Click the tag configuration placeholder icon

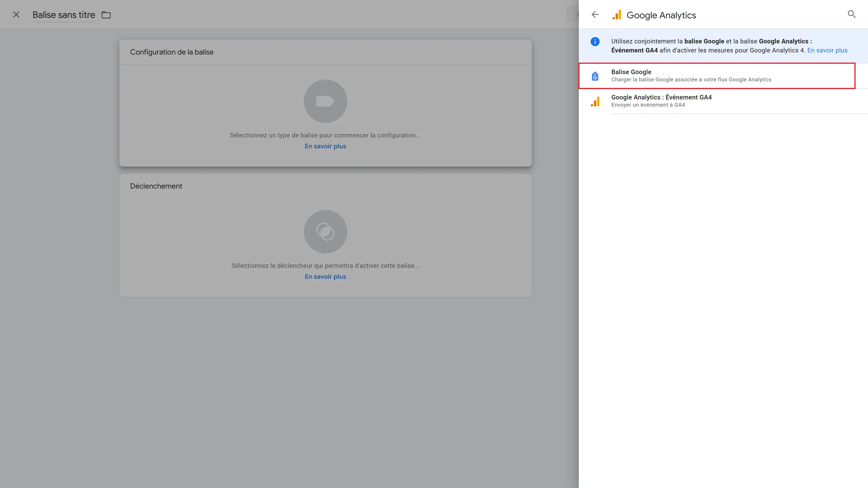326,101
